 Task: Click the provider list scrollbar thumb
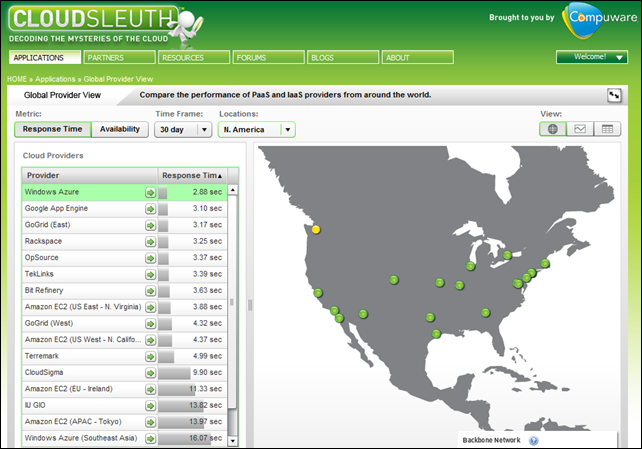(x=232, y=302)
